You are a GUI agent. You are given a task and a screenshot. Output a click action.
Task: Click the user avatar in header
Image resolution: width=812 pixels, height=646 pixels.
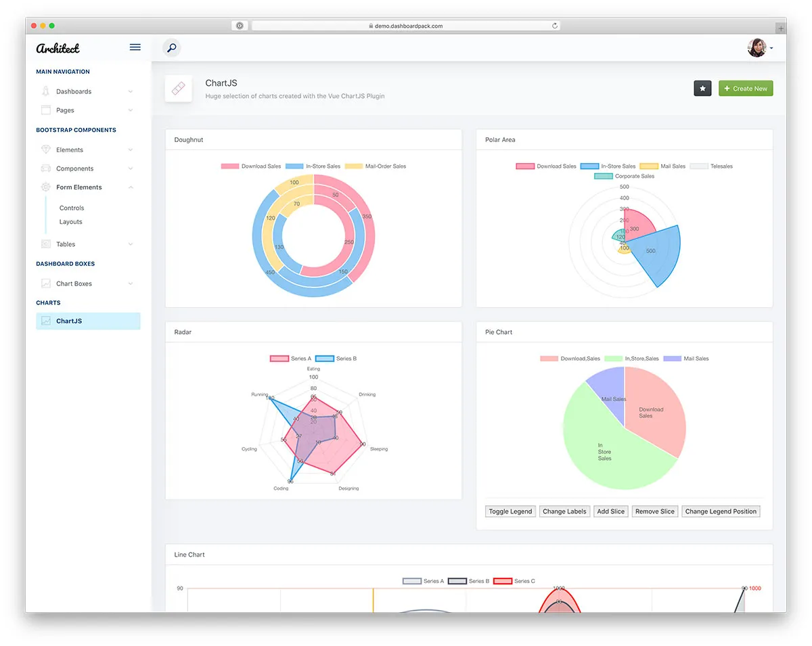[757, 48]
